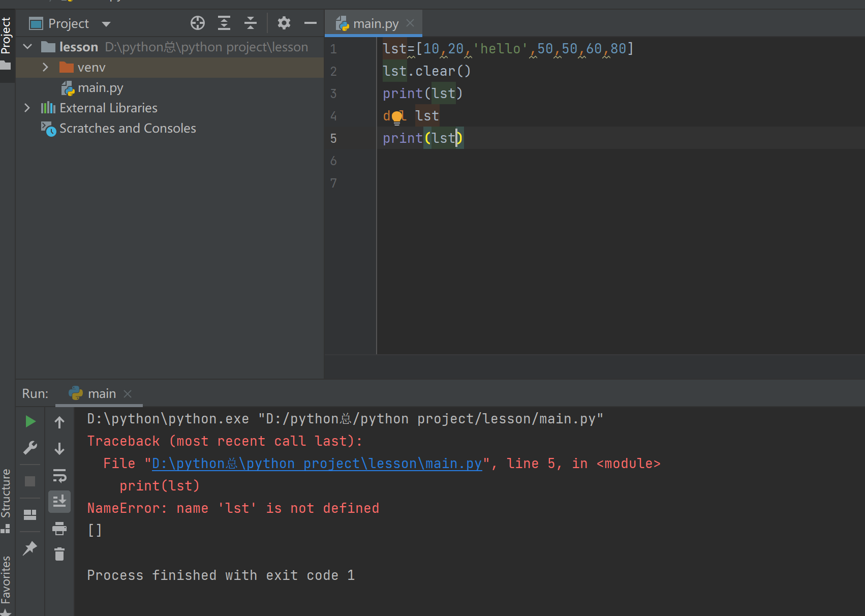This screenshot has width=865, height=616.
Task: Pin the Run tab
Action: click(30, 548)
